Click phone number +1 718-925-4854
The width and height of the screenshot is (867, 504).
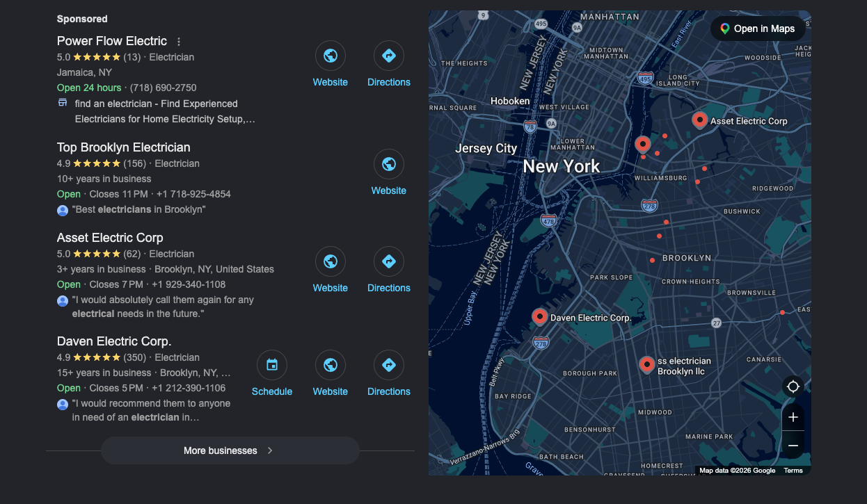tap(193, 194)
